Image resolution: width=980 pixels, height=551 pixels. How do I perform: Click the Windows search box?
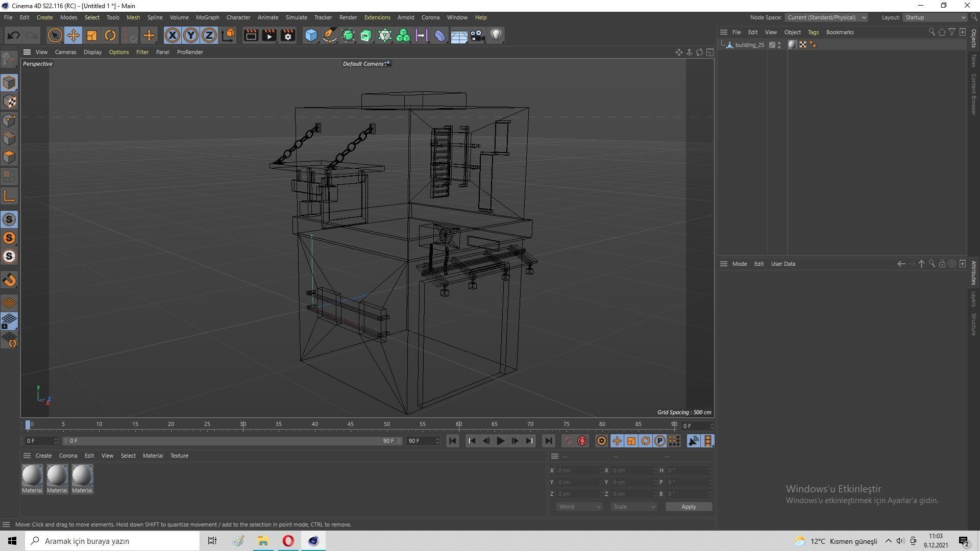(112, 541)
